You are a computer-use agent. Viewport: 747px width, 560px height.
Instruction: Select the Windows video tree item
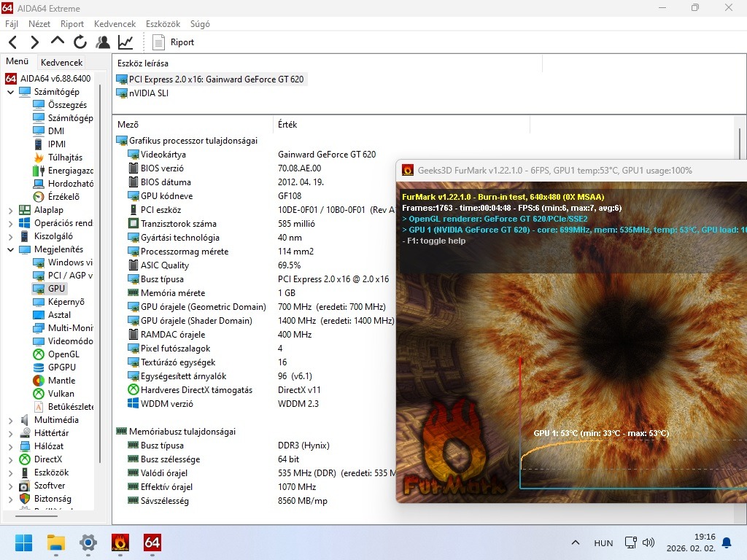(63, 262)
